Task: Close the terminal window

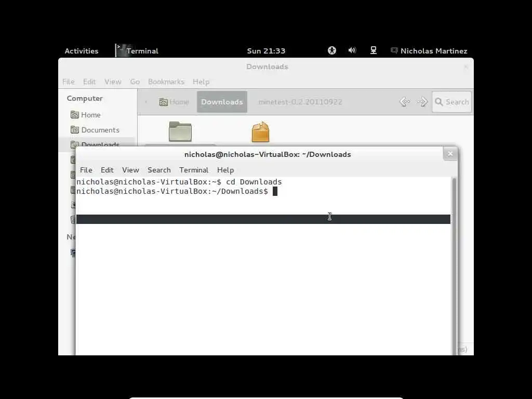Action: pos(450,154)
